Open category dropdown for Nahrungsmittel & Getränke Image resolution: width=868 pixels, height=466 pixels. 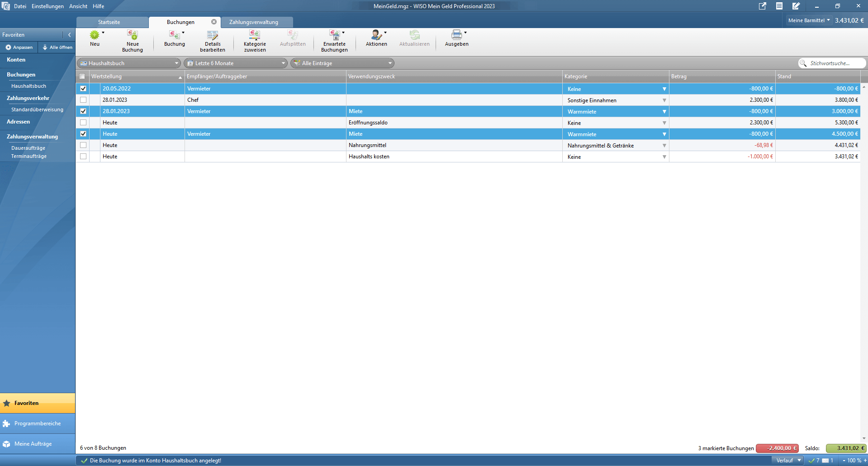[x=664, y=146]
